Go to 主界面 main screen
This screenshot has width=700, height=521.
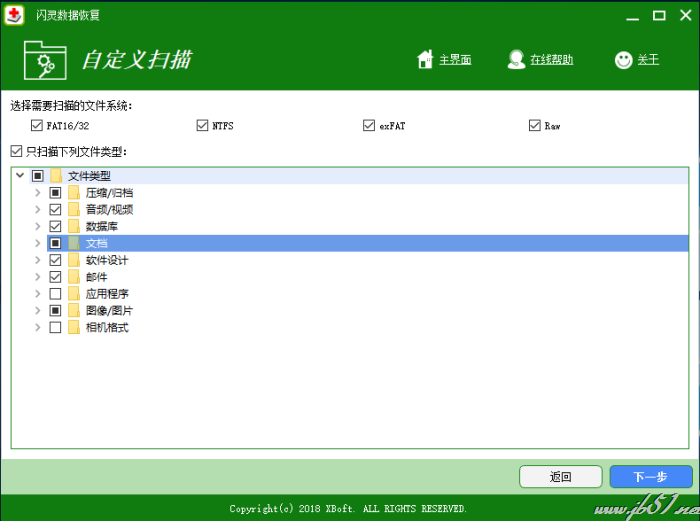pyautogui.click(x=455, y=60)
